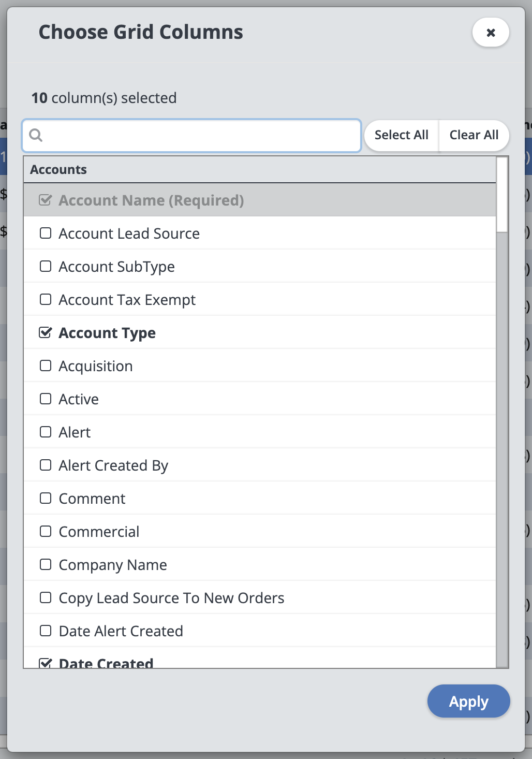The width and height of the screenshot is (532, 759).
Task: Check the Commercial column option
Action: coord(46,532)
